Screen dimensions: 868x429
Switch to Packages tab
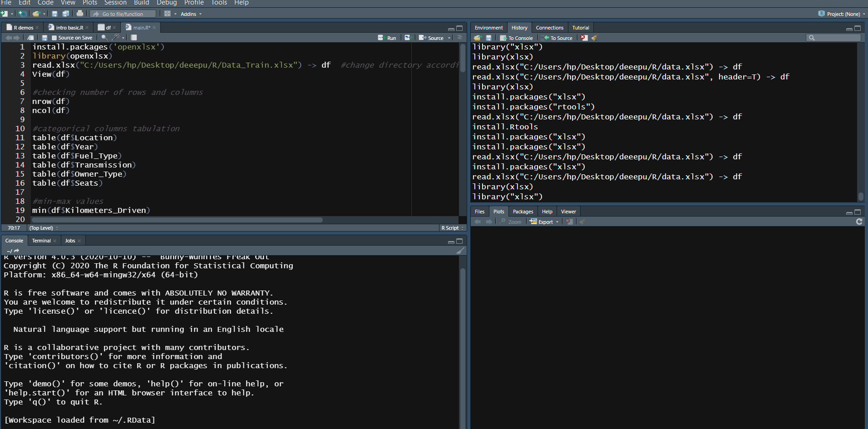point(523,212)
